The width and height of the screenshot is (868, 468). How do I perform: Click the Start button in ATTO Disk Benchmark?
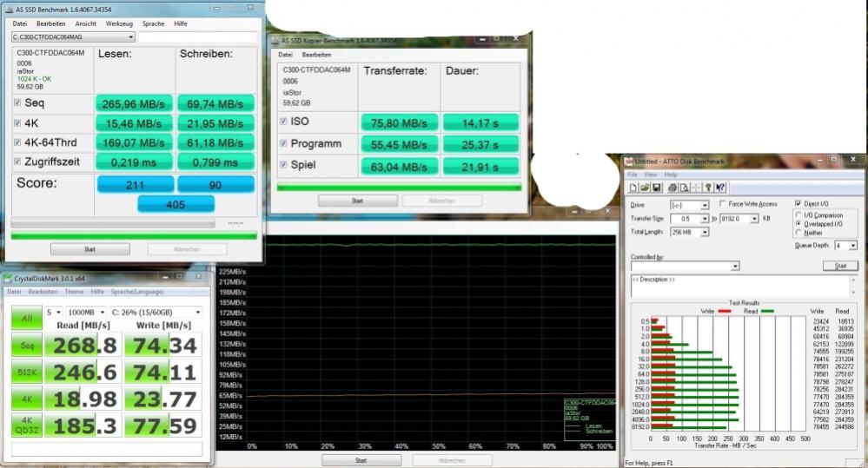coord(840,266)
